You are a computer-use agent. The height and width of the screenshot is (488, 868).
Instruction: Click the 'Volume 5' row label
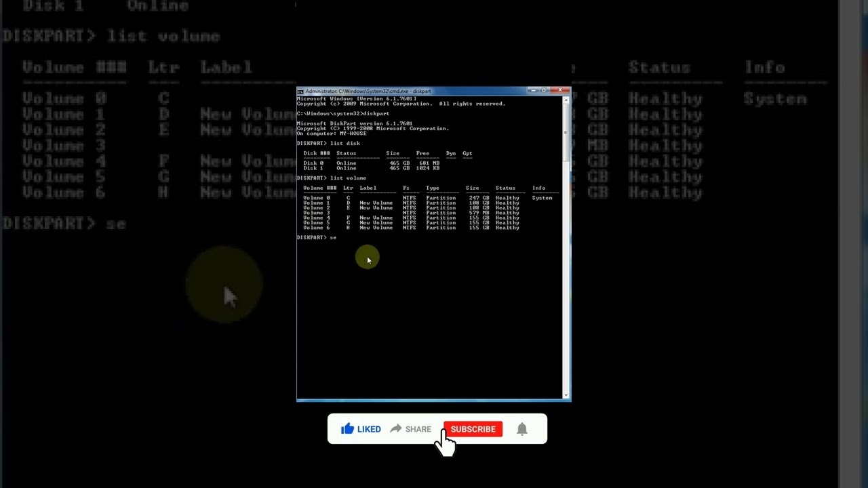(x=317, y=223)
